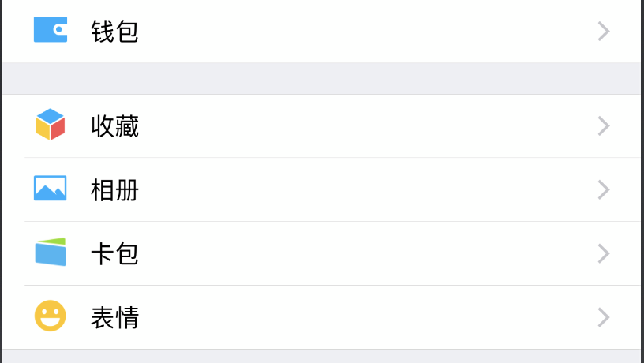The image size is (644, 363).
Task: Click the blue wallet icon
Action: point(51,30)
